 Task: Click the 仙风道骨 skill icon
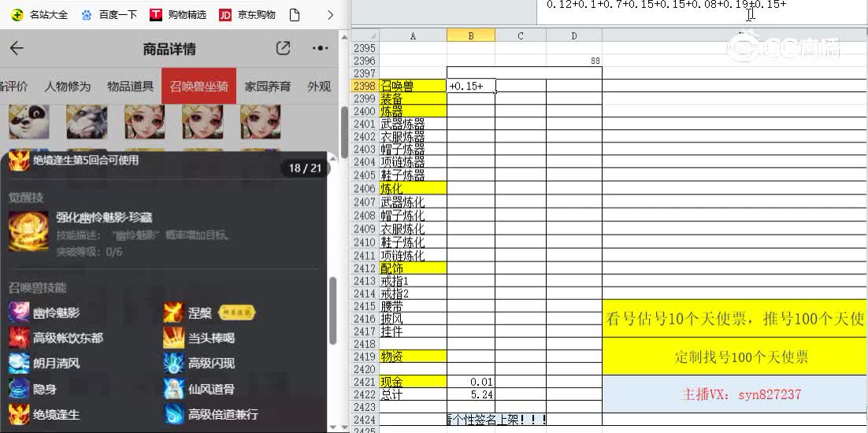(173, 389)
